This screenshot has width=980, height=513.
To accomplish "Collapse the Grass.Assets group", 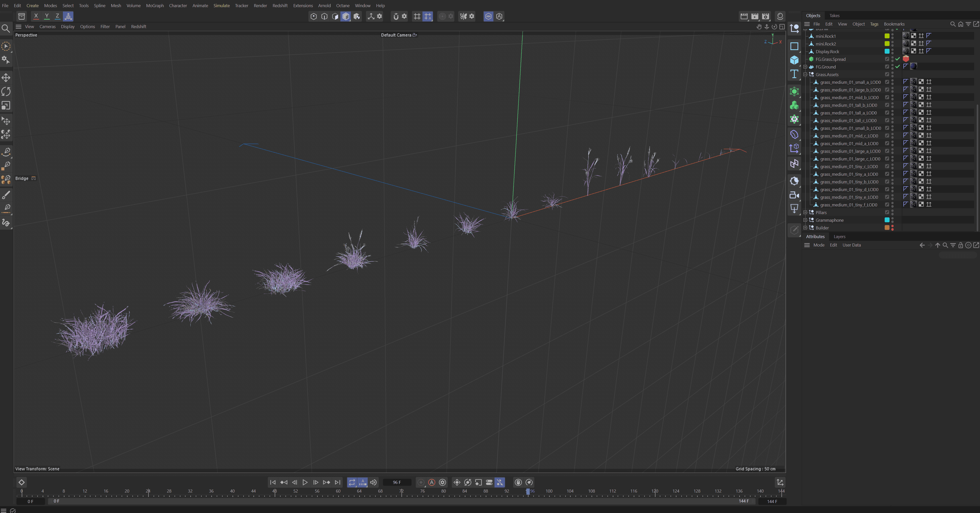I will click(x=805, y=75).
